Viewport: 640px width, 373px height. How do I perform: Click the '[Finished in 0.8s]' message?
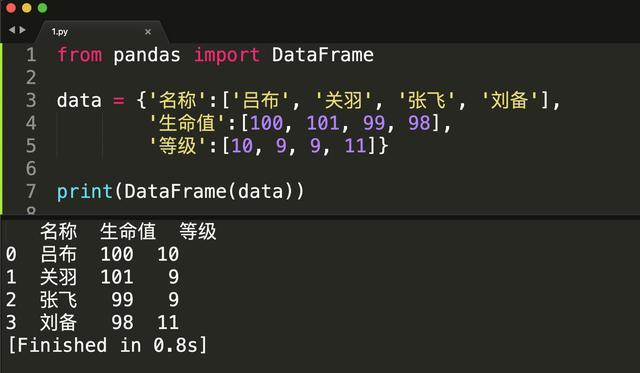pyautogui.click(x=108, y=345)
